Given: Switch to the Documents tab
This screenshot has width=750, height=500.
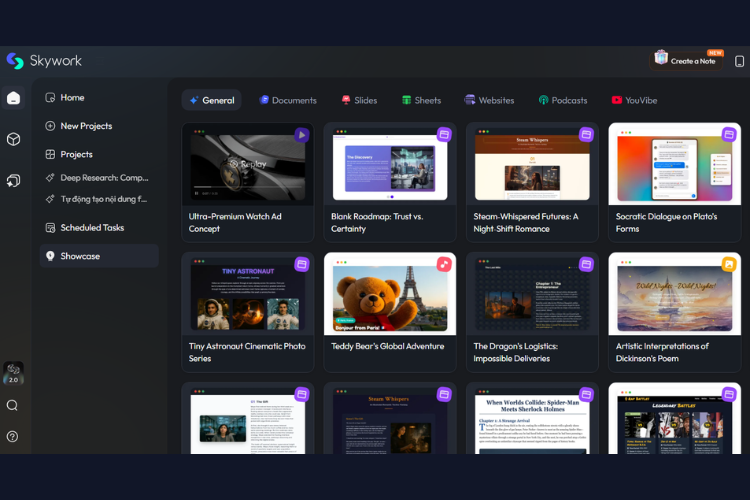Looking at the screenshot, I should click(x=288, y=100).
